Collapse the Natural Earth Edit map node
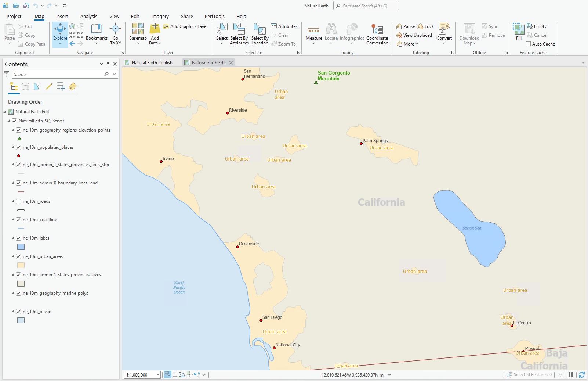Viewport: 588px width, 381px height. 5,112
